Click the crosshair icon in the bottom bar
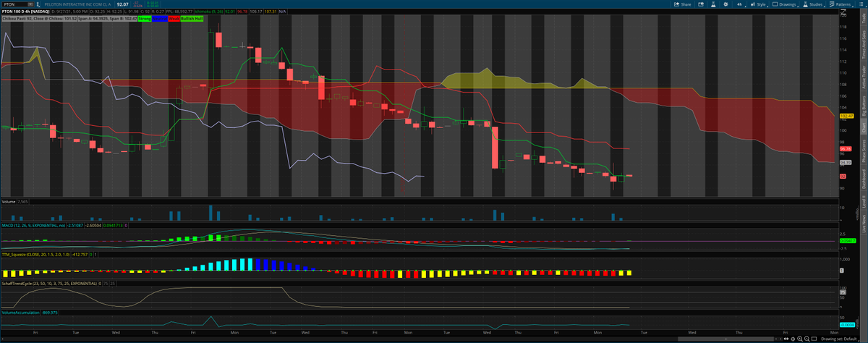 pyautogui.click(x=793, y=339)
